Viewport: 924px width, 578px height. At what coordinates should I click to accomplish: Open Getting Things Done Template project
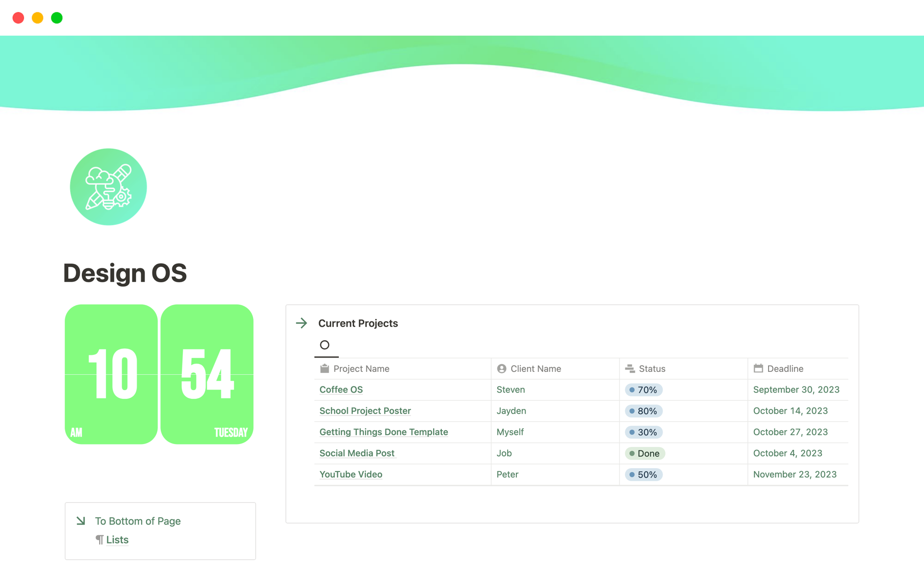pos(384,432)
